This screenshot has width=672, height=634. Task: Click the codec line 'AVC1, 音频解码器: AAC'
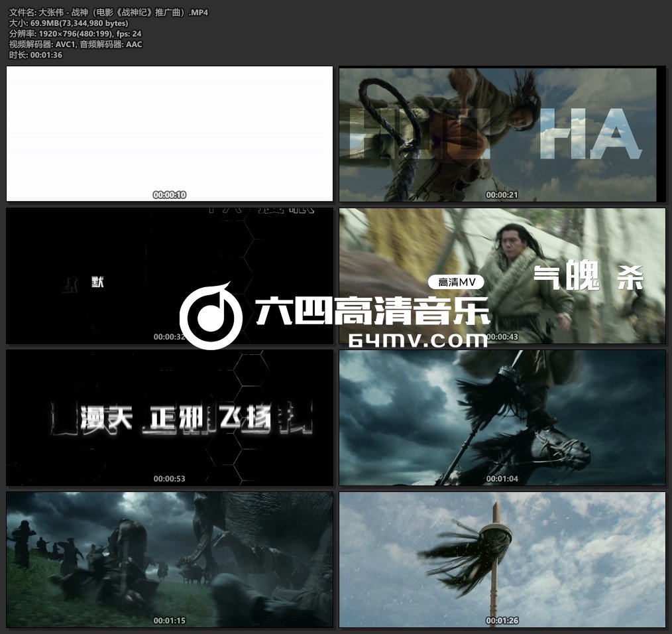pyautogui.click(x=99, y=44)
